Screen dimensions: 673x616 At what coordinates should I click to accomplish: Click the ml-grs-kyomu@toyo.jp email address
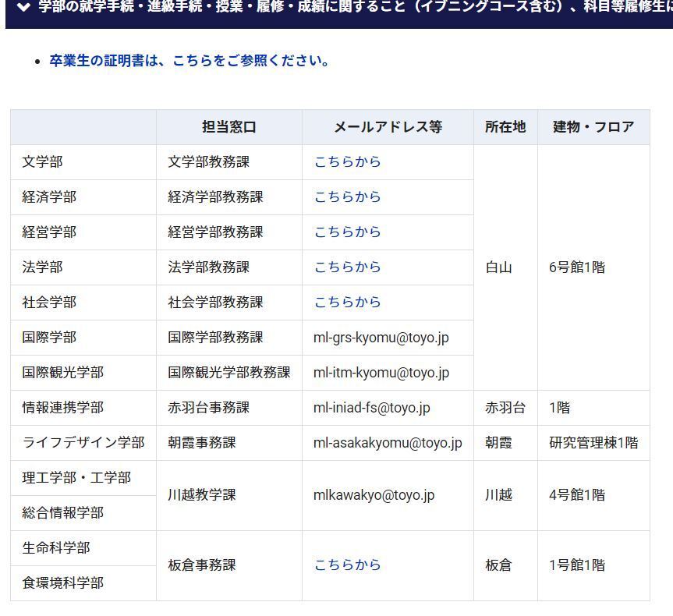(x=381, y=338)
